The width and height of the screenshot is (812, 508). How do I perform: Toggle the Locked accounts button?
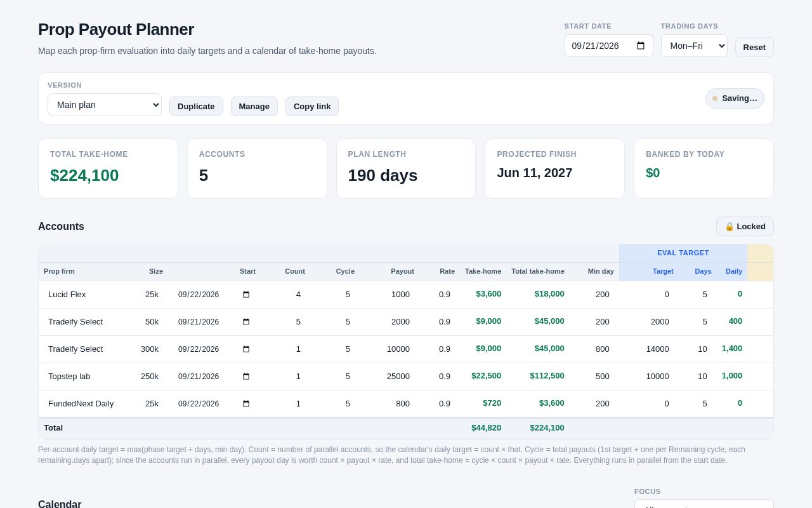click(x=745, y=227)
